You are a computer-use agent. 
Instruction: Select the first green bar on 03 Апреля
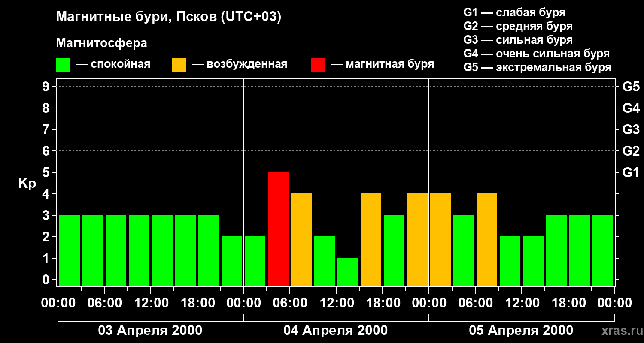pyautogui.click(x=70, y=250)
